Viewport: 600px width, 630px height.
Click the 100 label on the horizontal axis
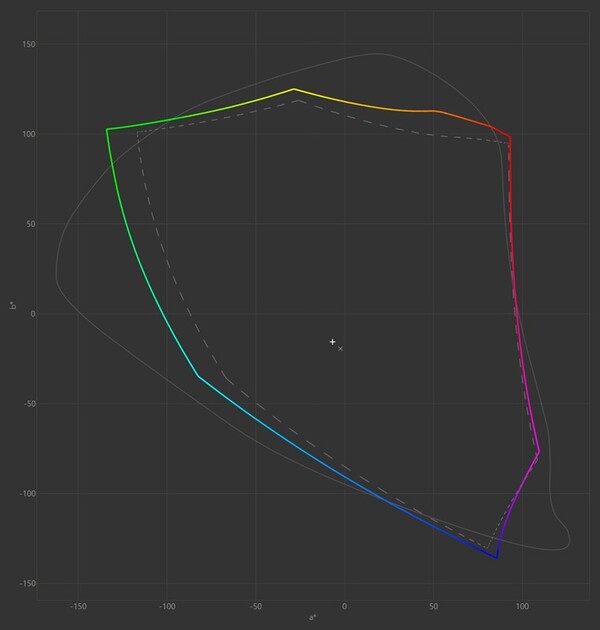tap(522, 606)
